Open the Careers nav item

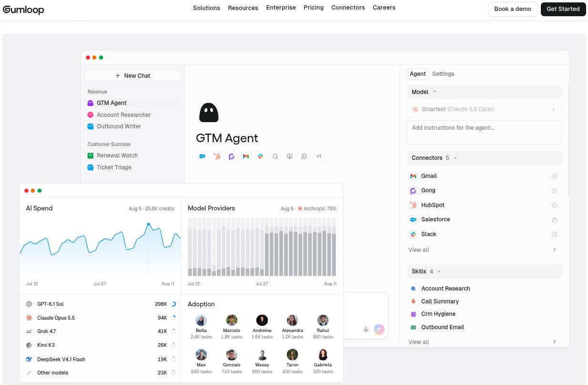click(x=384, y=8)
